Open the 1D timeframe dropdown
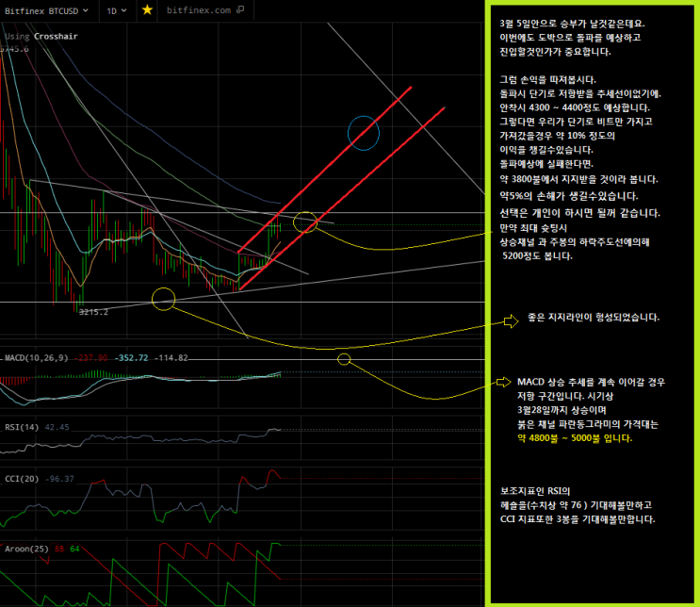Screen dimensions: 700x607 (117, 10)
